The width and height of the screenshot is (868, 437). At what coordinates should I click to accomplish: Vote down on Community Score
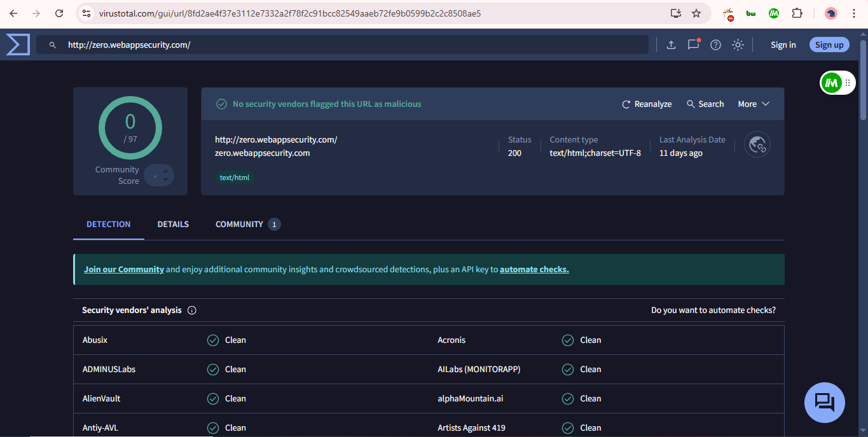(x=165, y=180)
